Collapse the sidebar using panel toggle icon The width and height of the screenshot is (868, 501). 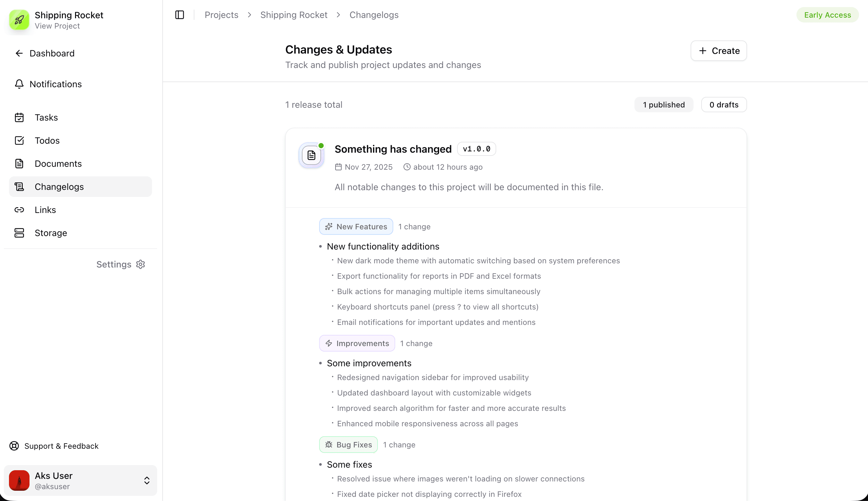click(180, 15)
